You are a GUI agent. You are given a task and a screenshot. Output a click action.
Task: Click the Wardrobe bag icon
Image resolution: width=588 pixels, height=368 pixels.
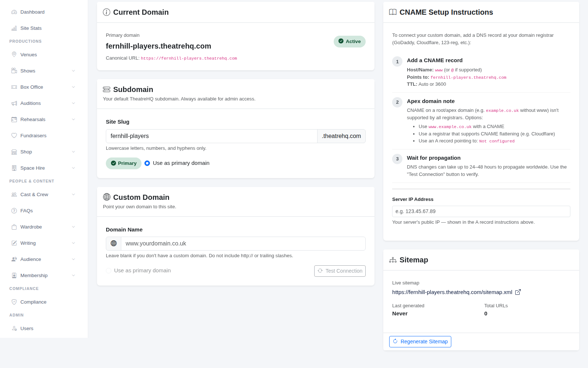pyautogui.click(x=14, y=227)
